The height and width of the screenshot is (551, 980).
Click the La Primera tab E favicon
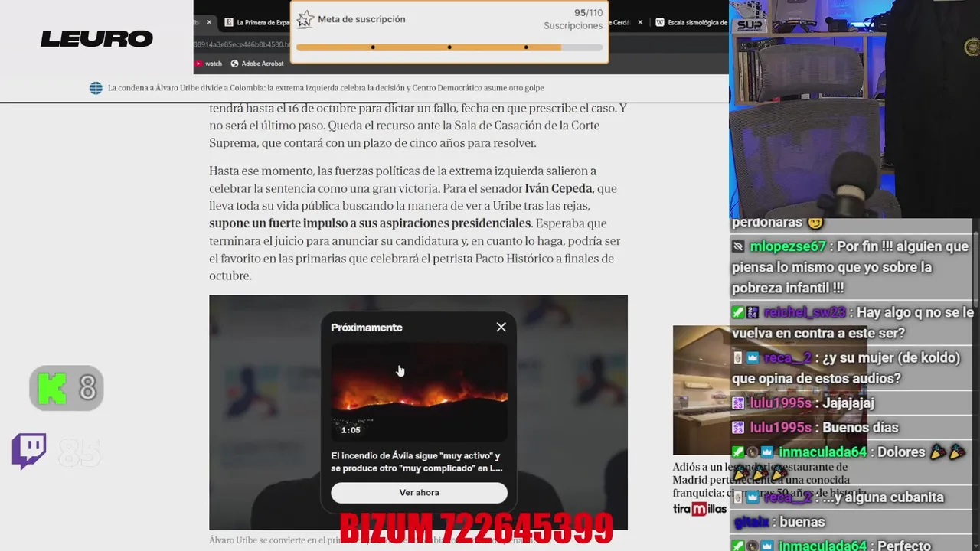click(229, 23)
